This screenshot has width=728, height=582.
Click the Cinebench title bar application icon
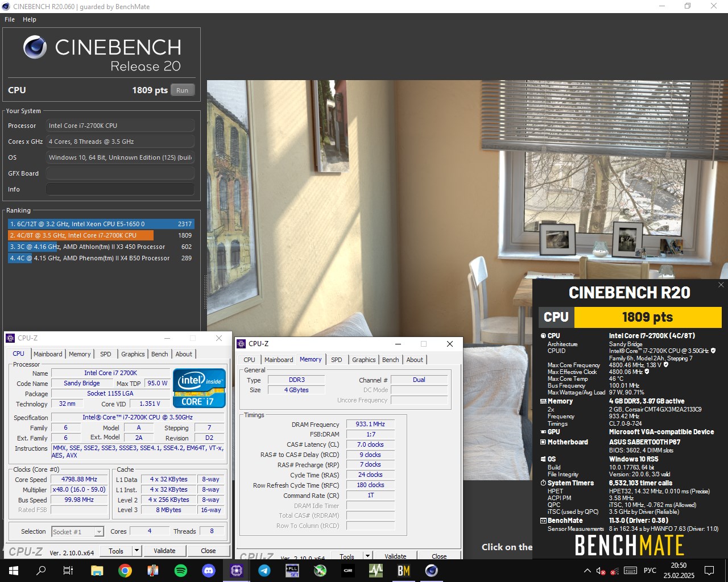click(6, 6)
